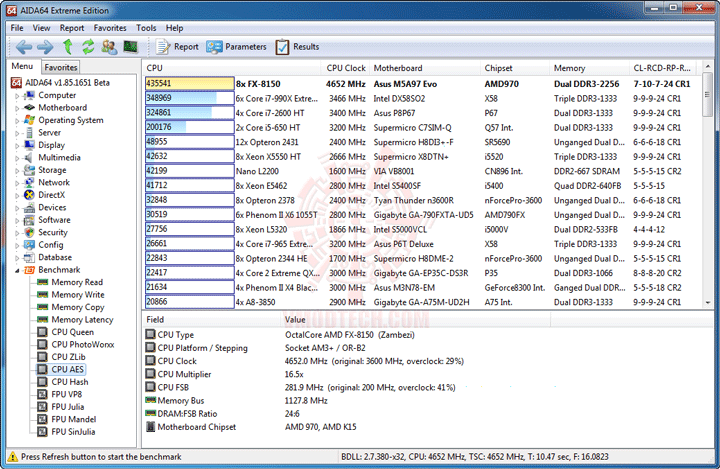
Task: Select the Multimedia speaker icon
Action: pos(29,158)
